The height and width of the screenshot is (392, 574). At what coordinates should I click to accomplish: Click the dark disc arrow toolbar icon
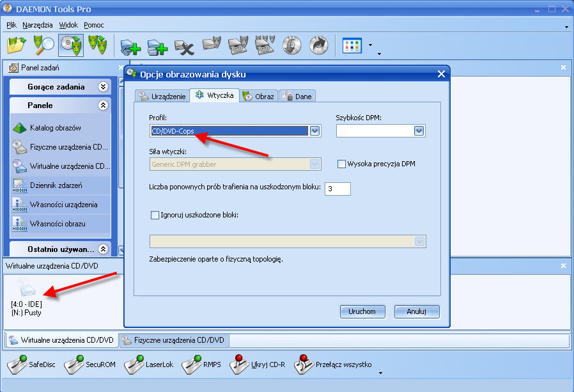pos(318,45)
